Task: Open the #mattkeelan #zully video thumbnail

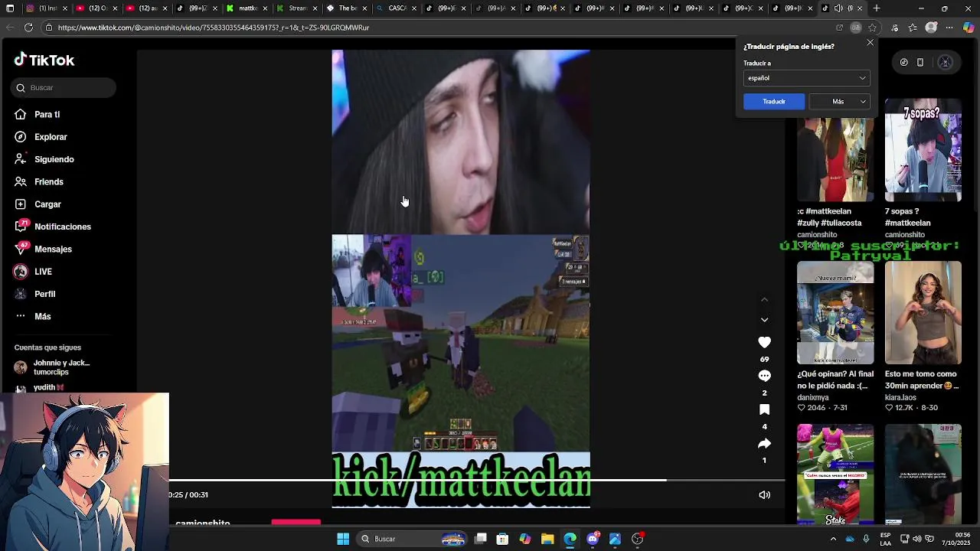Action: (835, 159)
